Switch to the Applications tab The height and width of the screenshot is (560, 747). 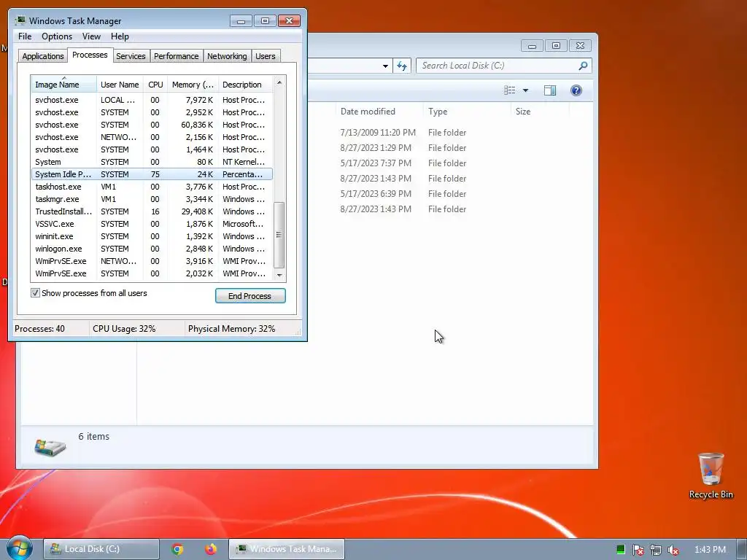click(x=43, y=56)
